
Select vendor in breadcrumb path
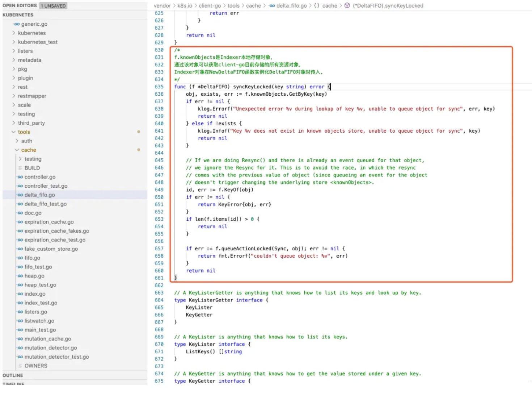[162, 6]
